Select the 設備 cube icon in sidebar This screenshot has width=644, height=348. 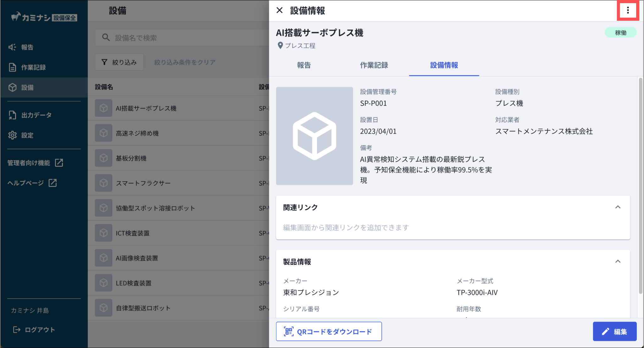point(12,87)
